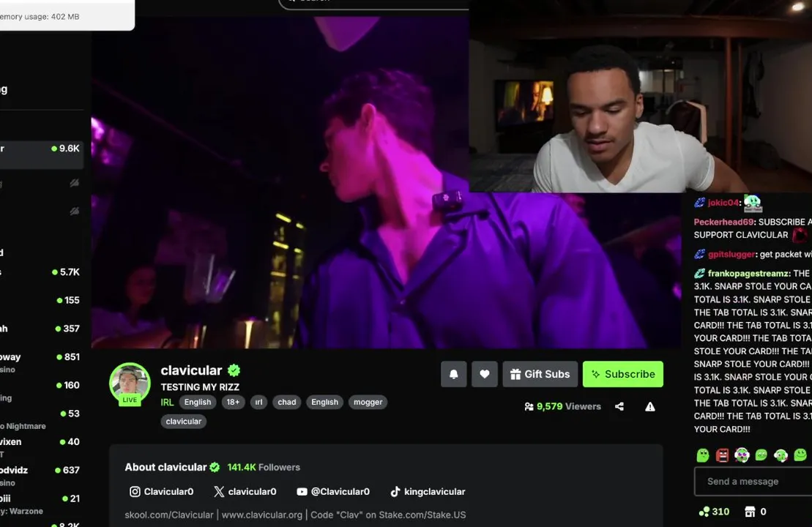The height and width of the screenshot is (527, 812).
Task: Pick the clown-face emote in the quick emote row
Action: (x=742, y=455)
